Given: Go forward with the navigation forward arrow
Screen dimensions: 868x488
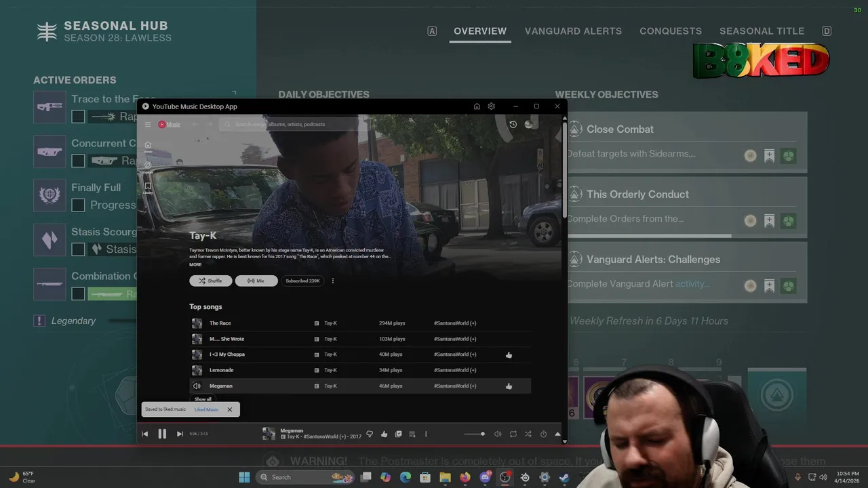Looking at the screenshot, I should click(x=210, y=124).
